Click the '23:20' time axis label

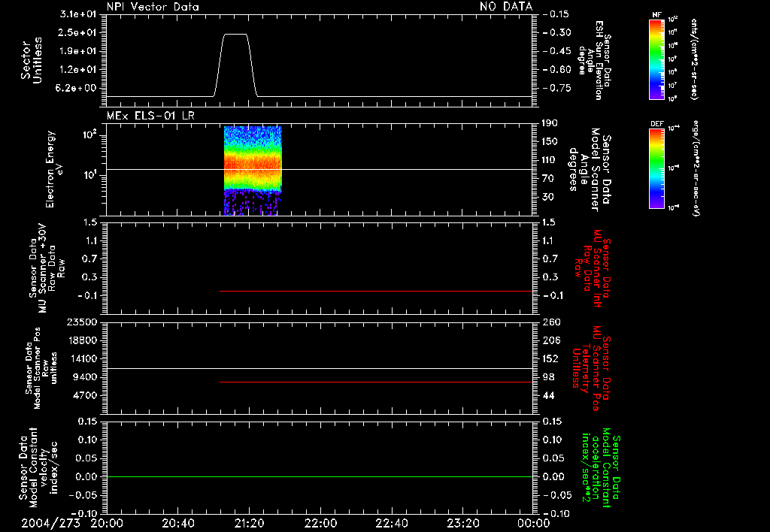tap(462, 523)
